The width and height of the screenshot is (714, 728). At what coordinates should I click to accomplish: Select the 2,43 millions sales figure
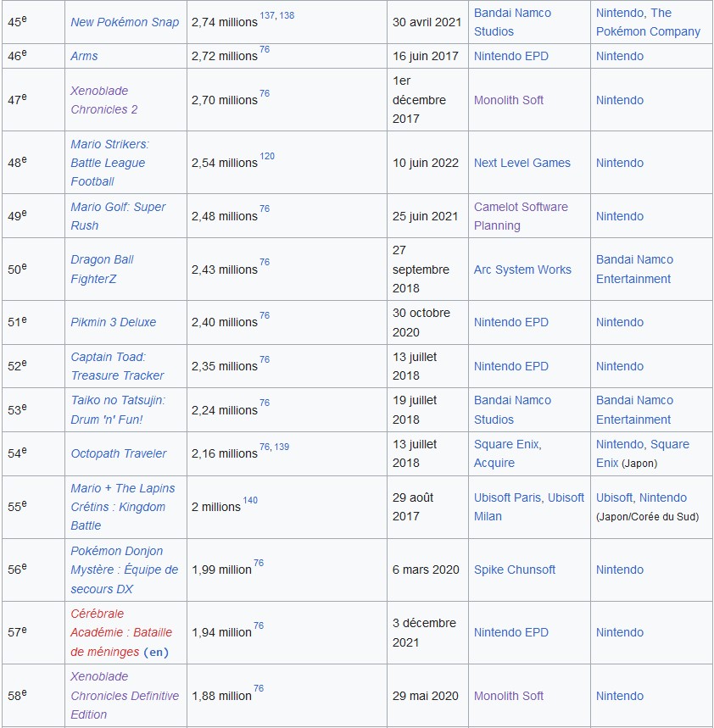pos(225,270)
